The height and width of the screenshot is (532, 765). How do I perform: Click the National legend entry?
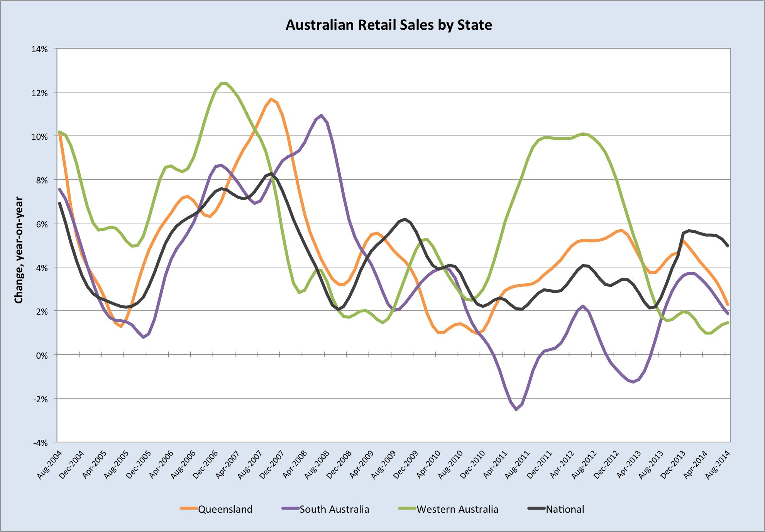(x=565, y=509)
